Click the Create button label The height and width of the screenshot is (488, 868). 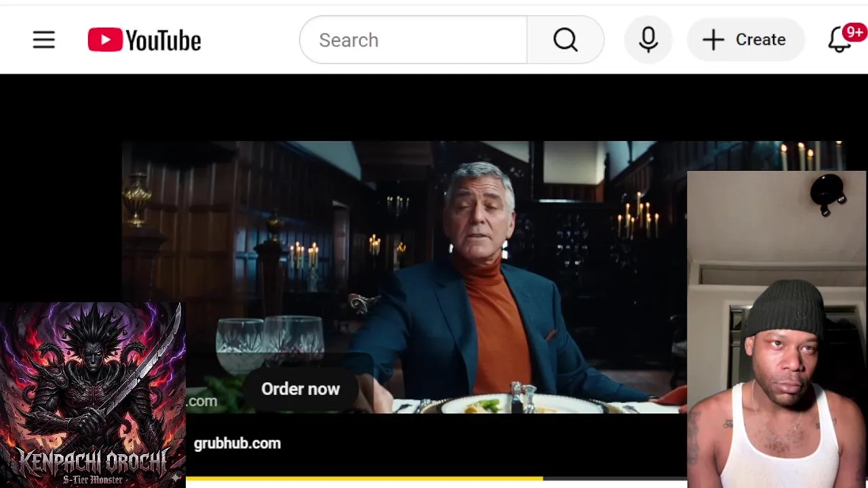click(x=760, y=40)
